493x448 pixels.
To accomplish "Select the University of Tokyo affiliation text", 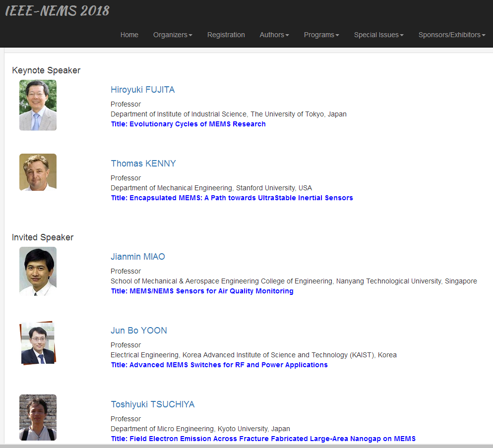I will [x=229, y=114].
